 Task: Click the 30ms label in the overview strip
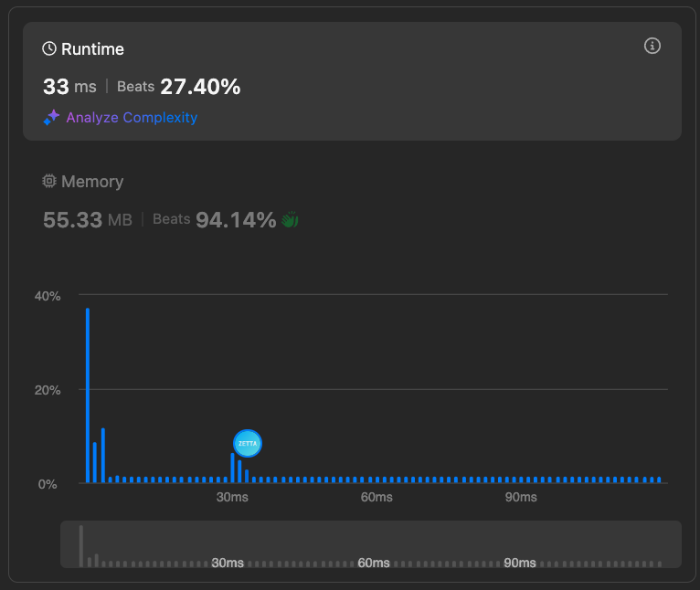pos(228,563)
